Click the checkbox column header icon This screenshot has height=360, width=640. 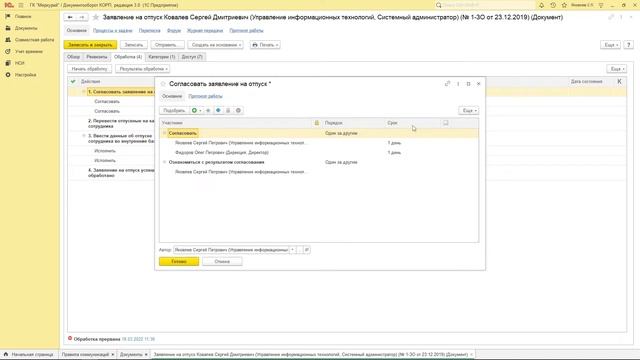pos(446,123)
